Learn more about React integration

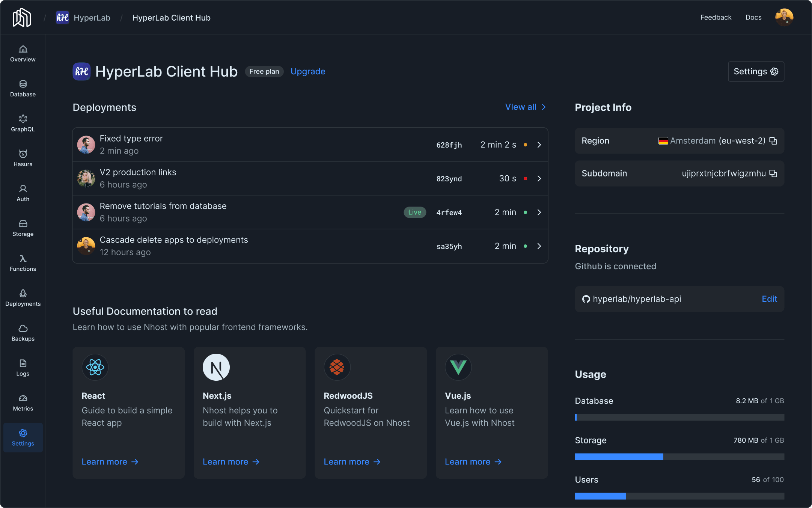111,462
